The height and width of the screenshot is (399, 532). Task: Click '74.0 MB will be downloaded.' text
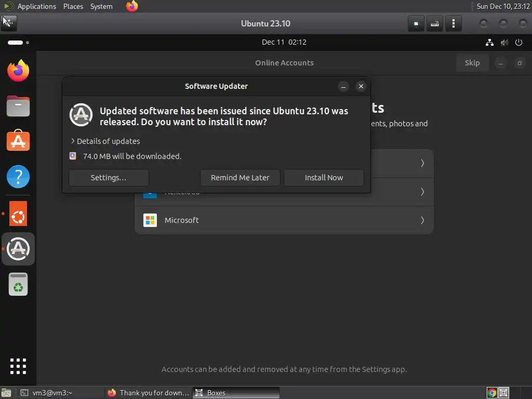tap(132, 156)
